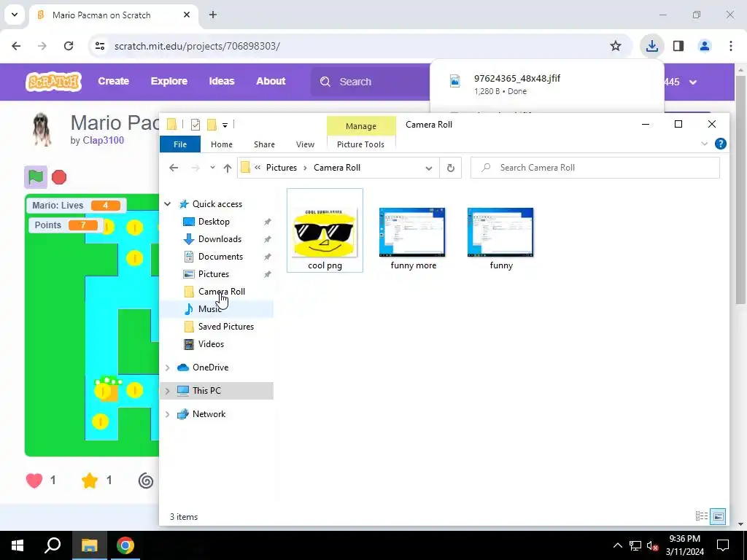Click the Scratch search box
Image resolution: width=747 pixels, height=560 pixels.
point(371,82)
